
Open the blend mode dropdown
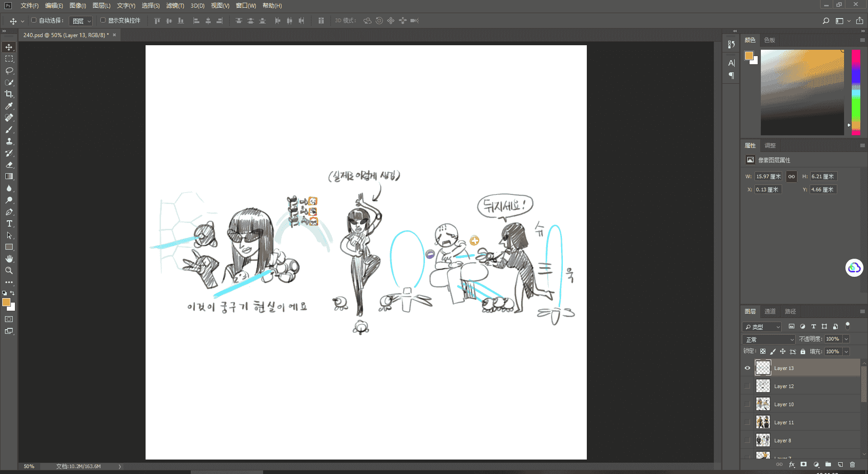tap(769, 339)
